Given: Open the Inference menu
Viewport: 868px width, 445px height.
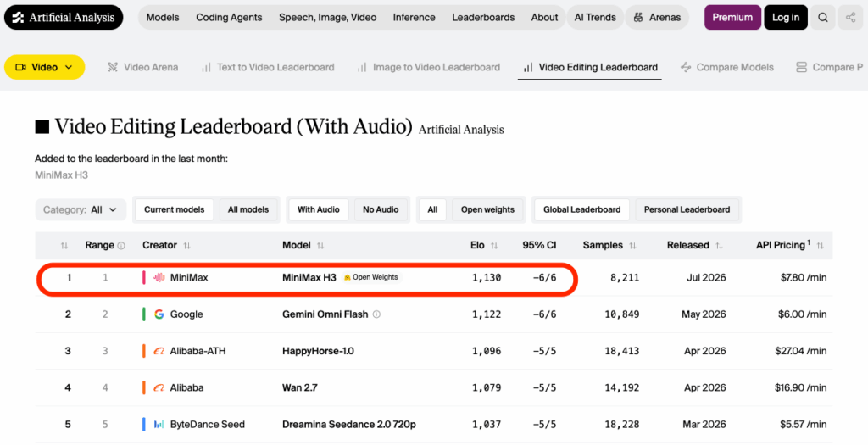Looking at the screenshot, I should pyautogui.click(x=414, y=17).
